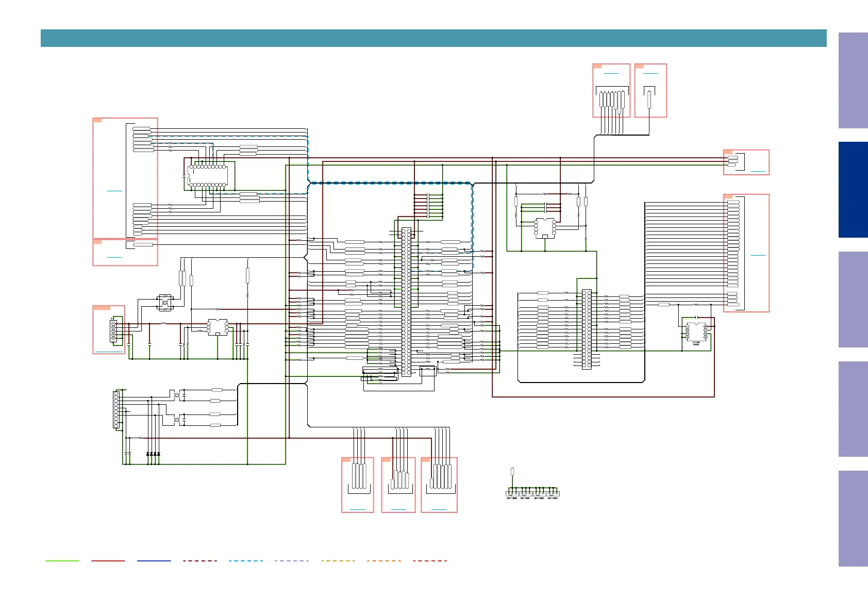Select the U1104 eight-pin IC symbol
This screenshot has height=614, width=868.
(696, 332)
